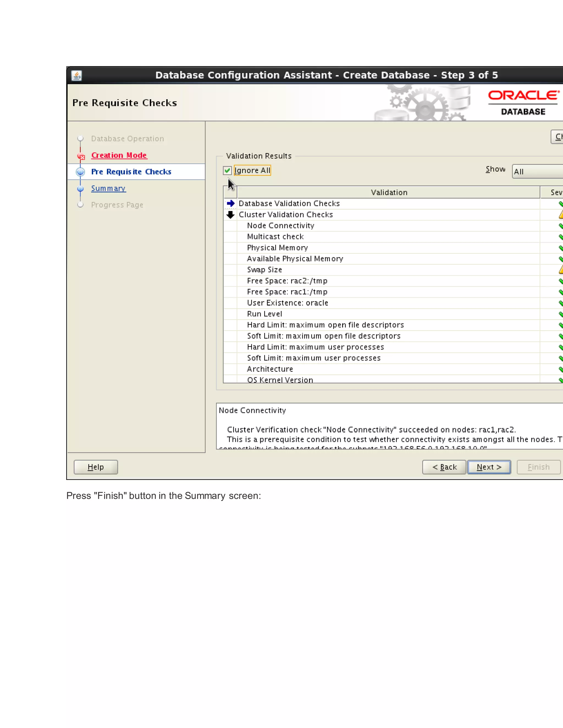
Task: Expand Database Validation Checks arrow
Action: pyautogui.click(x=230, y=203)
